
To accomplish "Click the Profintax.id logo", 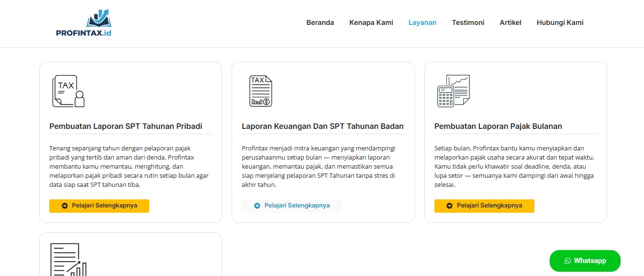I will click(84, 23).
